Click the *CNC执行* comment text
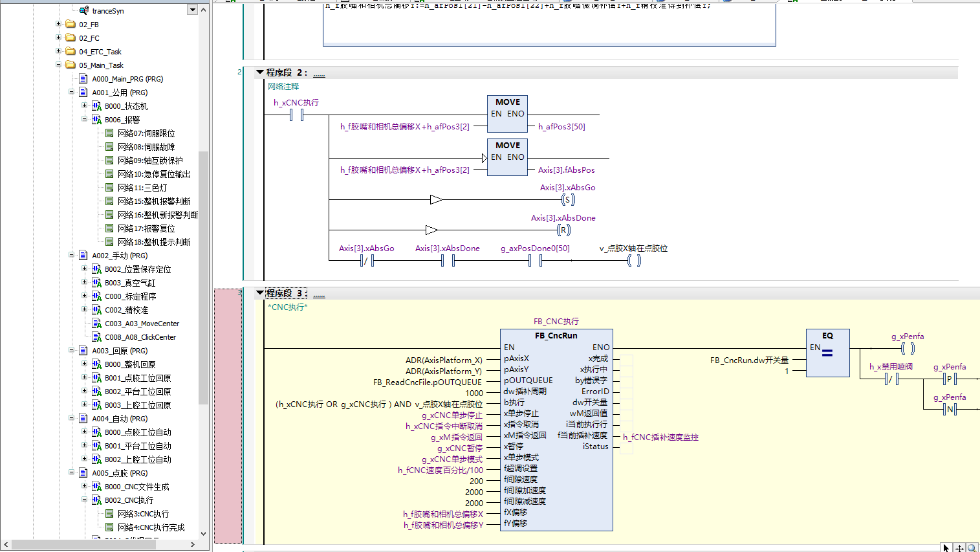Image resolution: width=980 pixels, height=552 pixels. pyautogui.click(x=287, y=307)
